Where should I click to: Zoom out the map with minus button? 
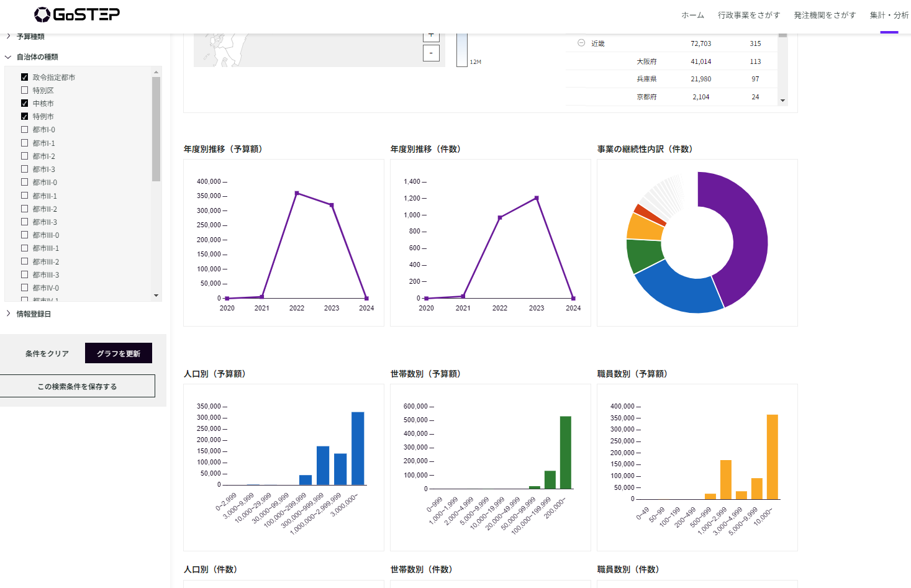pos(431,53)
